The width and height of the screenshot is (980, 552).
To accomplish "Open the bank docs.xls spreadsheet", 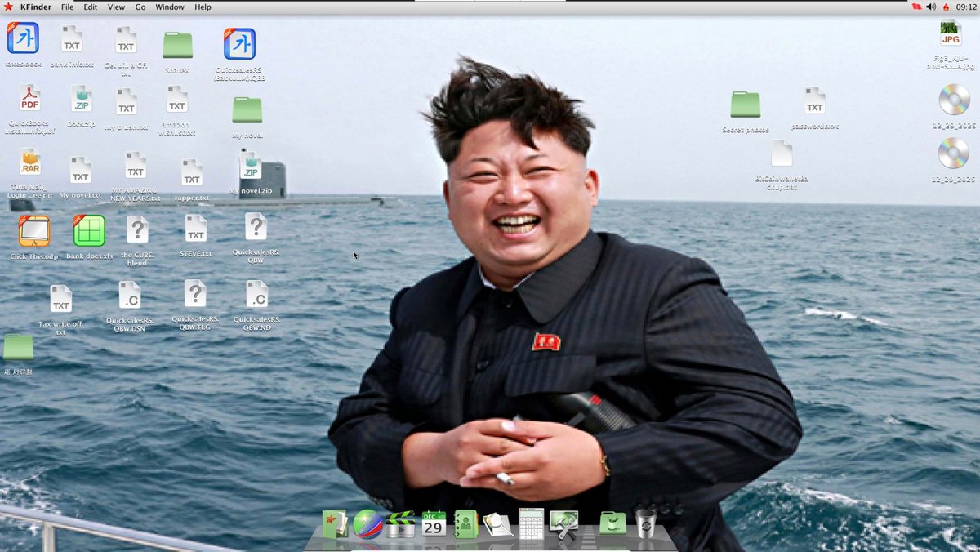I will pyautogui.click(x=89, y=231).
